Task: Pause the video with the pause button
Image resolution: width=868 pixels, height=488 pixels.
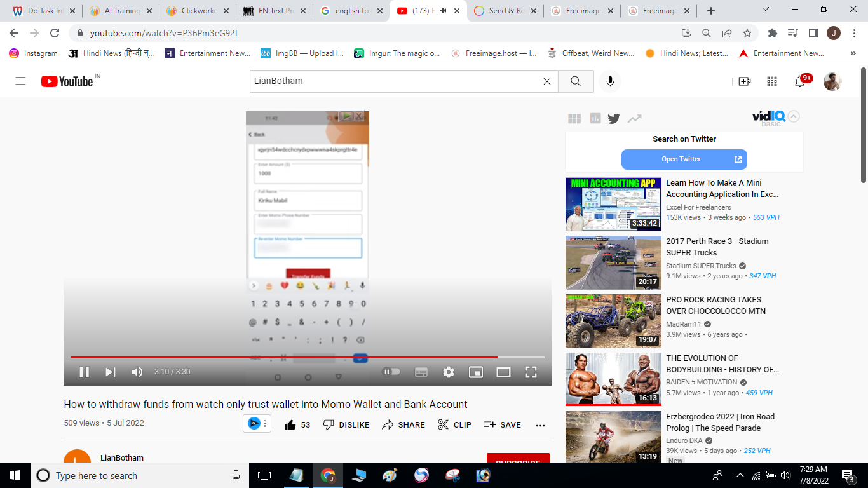Action: pos(84,372)
